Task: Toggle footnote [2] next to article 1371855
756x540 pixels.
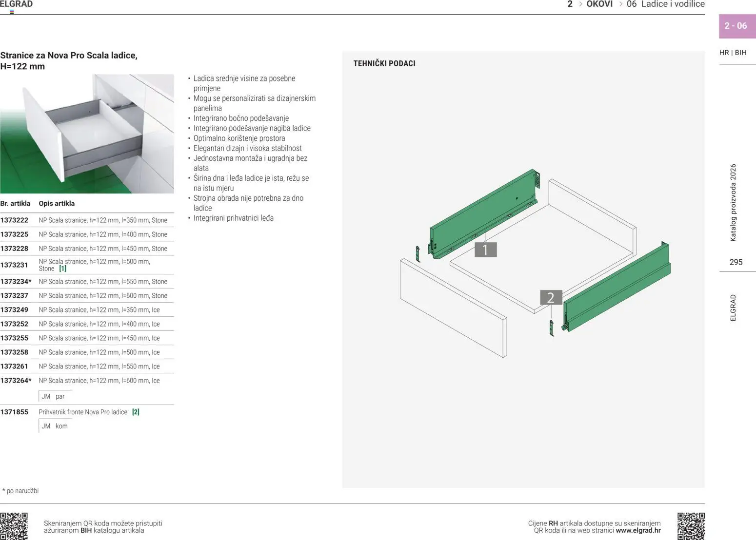Action: 136,412
